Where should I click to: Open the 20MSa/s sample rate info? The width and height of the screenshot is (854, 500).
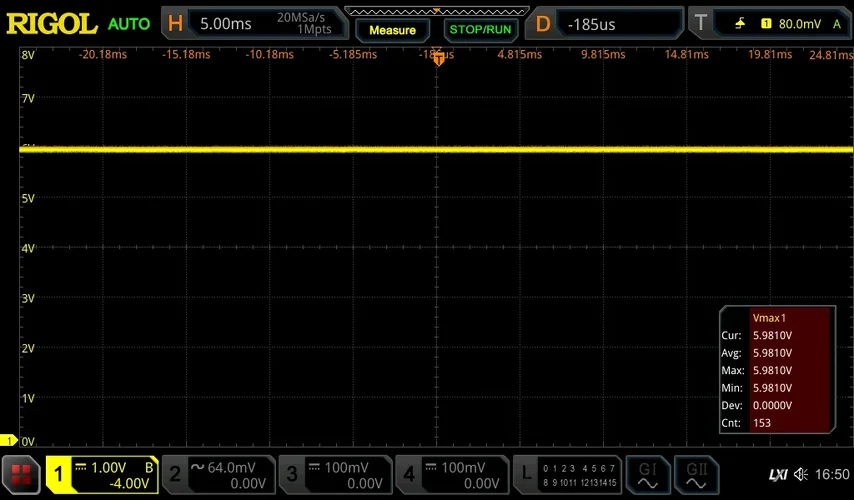[301, 17]
